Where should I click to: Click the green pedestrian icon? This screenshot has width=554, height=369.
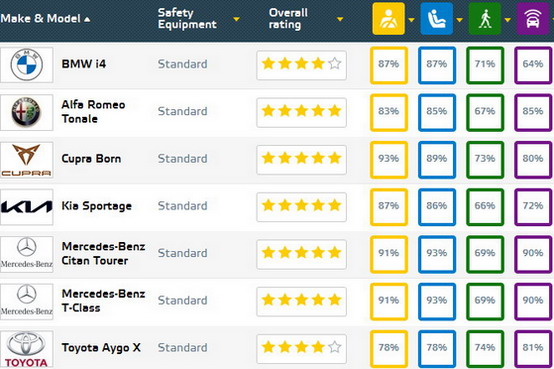(x=485, y=19)
